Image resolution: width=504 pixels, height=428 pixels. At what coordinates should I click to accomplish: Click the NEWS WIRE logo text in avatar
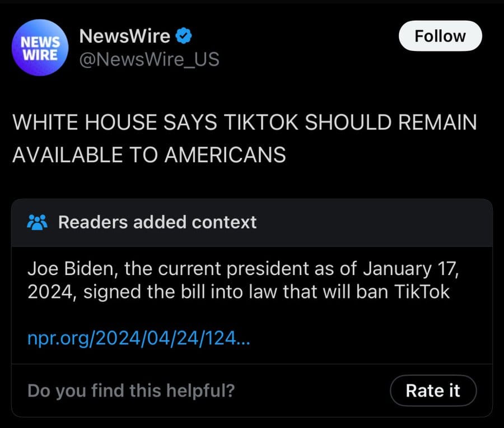pos(40,49)
